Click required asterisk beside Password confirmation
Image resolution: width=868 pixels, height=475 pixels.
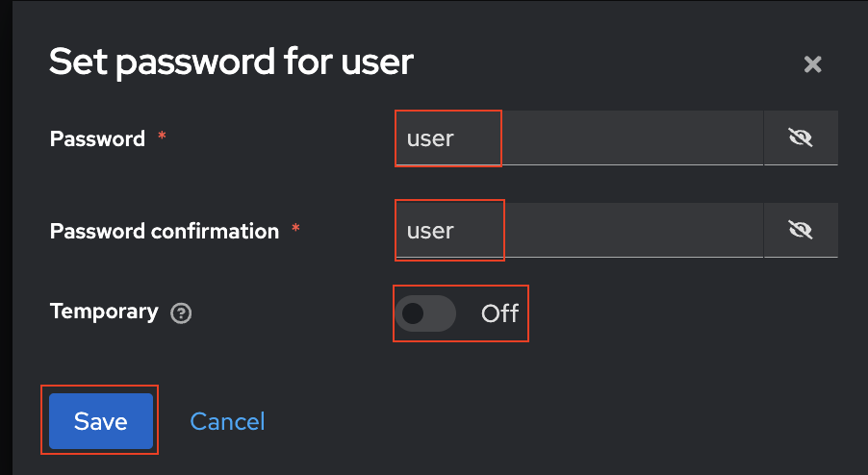click(295, 229)
